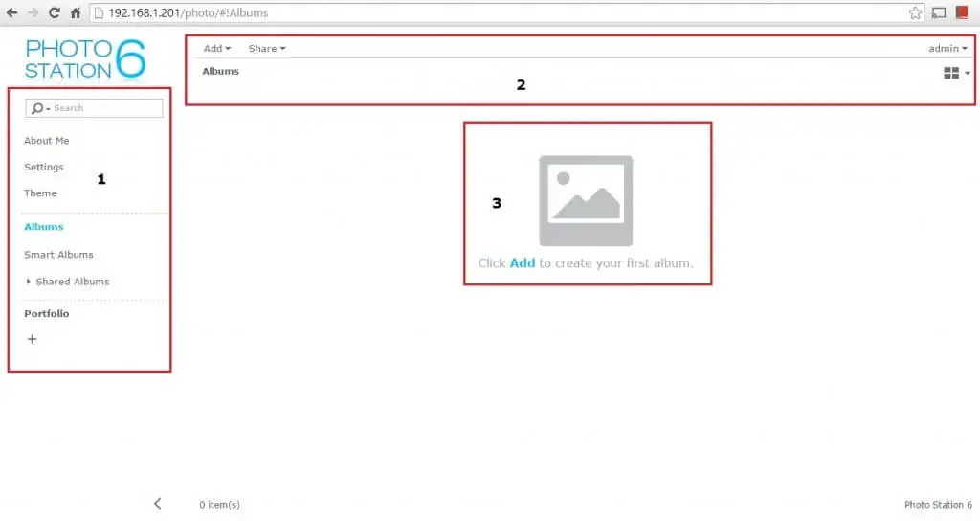Go to the browser home icon
The height and width of the screenshot is (521, 980).
[x=76, y=13]
